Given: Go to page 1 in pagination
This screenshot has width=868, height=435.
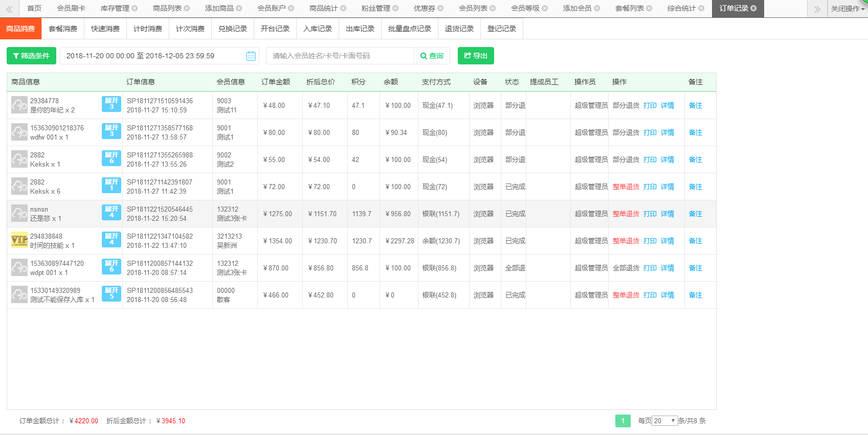Looking at the screenshot, I should click(x=623, y=421).
